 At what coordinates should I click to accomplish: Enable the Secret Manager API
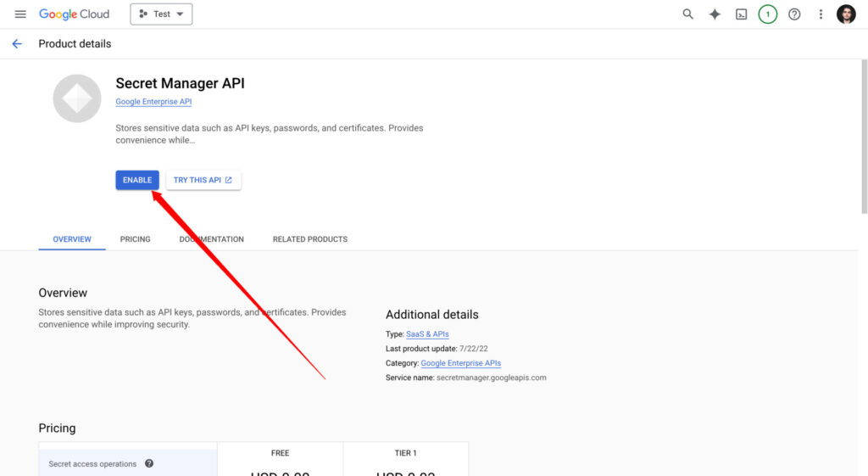click(x=137, y=180)
